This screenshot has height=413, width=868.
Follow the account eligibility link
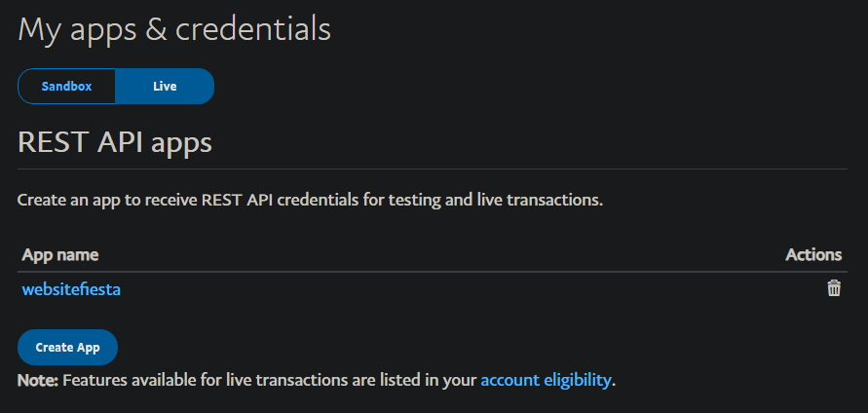click(x=546, y=380)
